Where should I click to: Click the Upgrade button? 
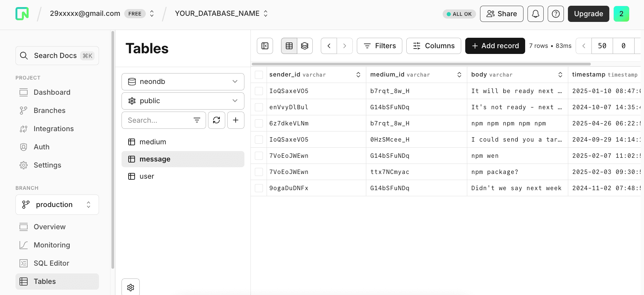[588, 14]
